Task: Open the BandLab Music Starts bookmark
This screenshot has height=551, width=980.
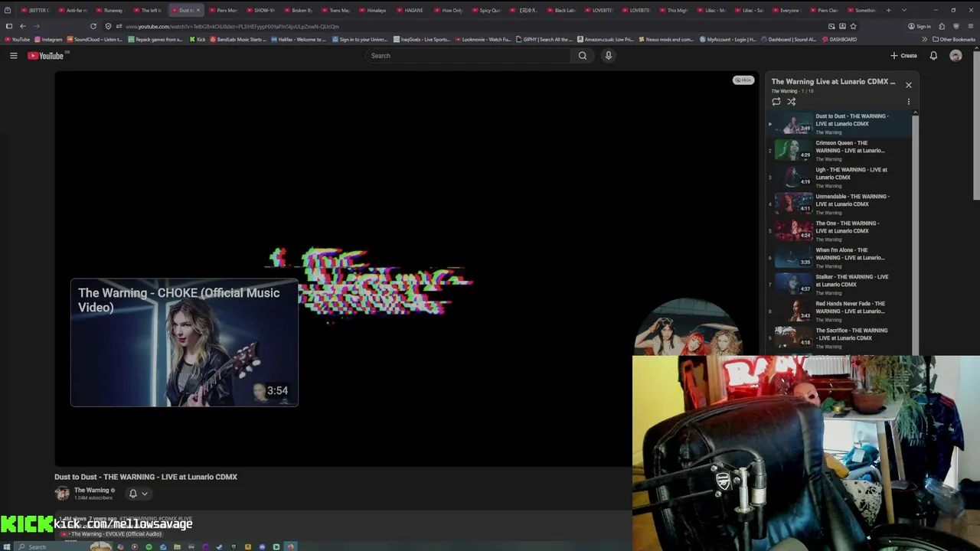Action: coord(238,39)
